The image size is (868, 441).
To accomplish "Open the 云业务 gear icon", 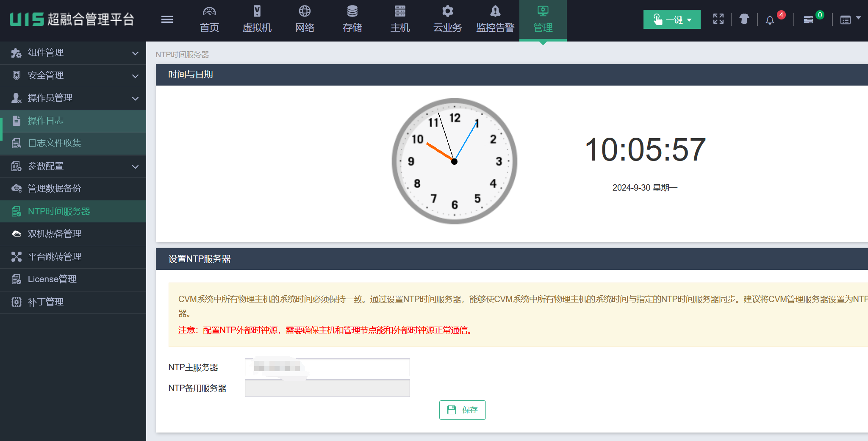I will coord(447,11).
